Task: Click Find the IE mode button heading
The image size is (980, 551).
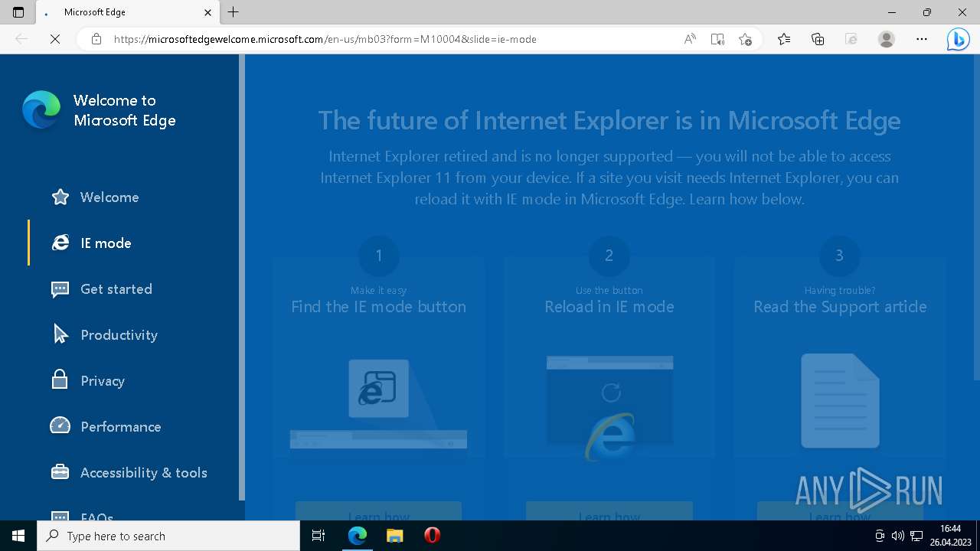Action: pos(378,307)
